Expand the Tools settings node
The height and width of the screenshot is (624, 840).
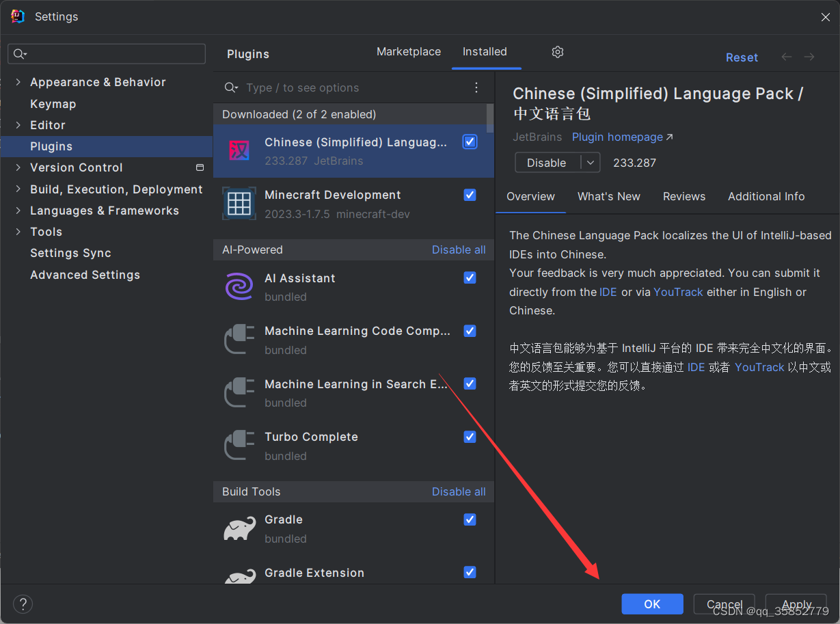pyautogui.click(x=18, y=232)
